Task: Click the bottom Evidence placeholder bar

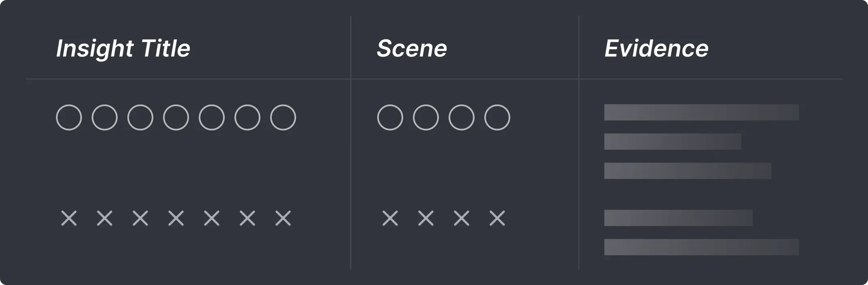Action: (x=702, y=247)
